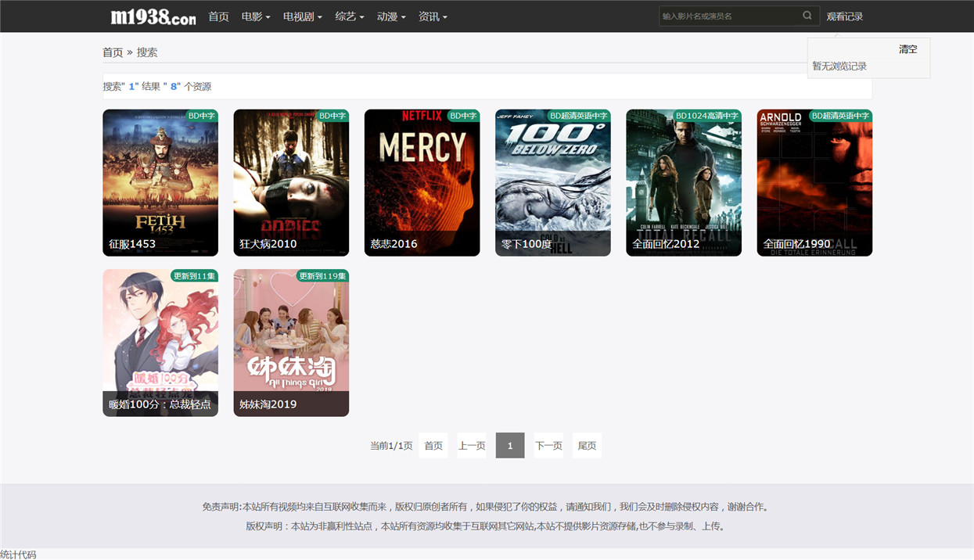This screenshot has height=560, width=974.
Task: Click the 更新到119集 badge
Action: pos(322,276)
